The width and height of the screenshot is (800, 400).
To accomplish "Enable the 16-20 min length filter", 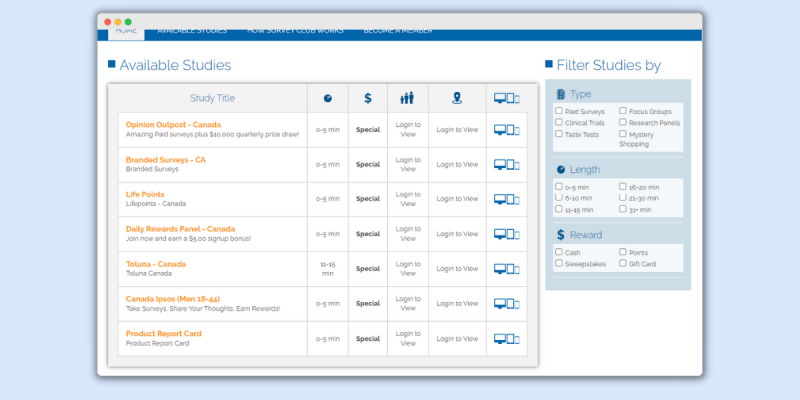I will pos(623,187).
